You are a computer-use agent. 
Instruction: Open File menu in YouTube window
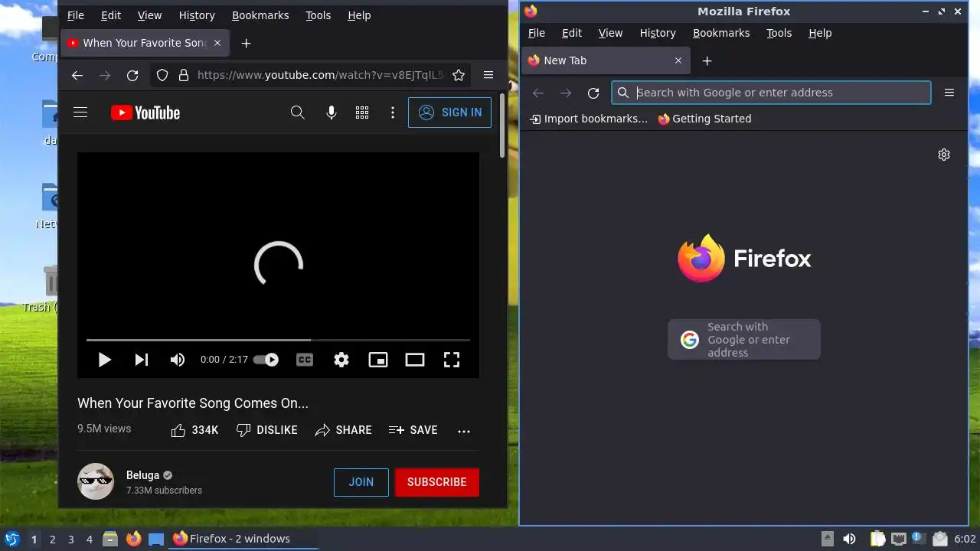point(76,15)
